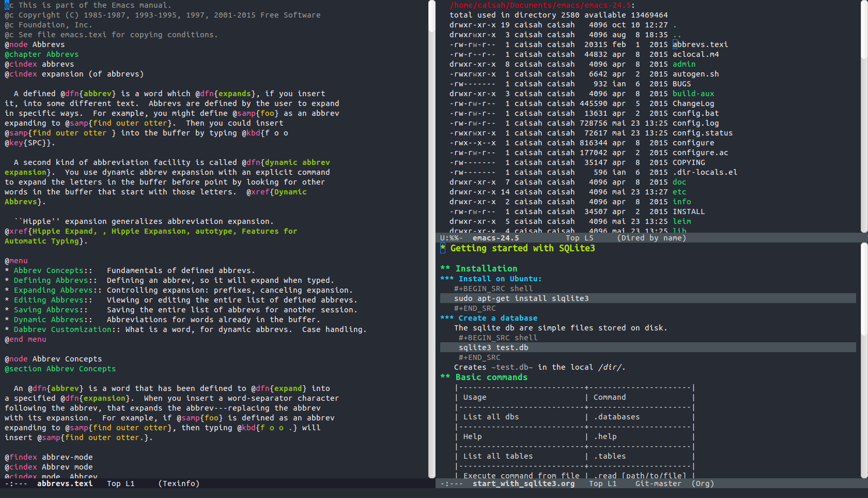Click abbrevs.texi buffer name in mode line
The image size is (868, 498).
pyautogui.click(x=65, y=484)
